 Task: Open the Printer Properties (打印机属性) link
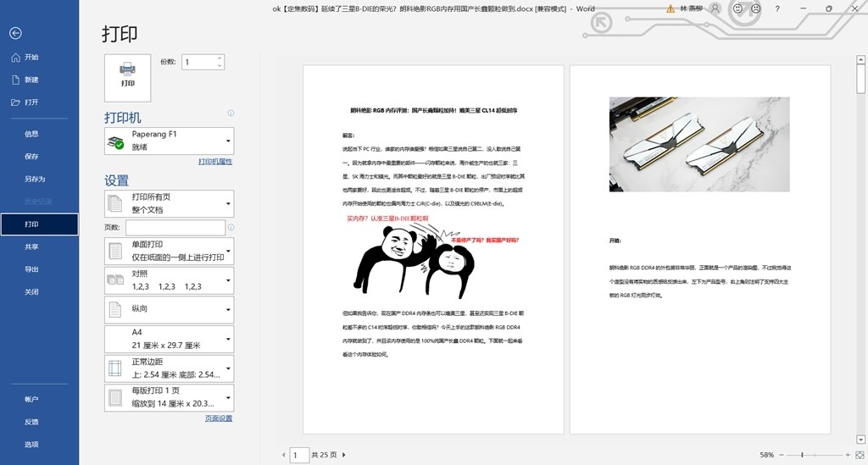215,162
